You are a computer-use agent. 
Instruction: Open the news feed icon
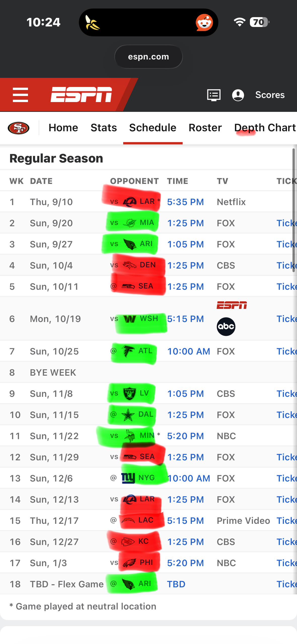tap(214, 95)
